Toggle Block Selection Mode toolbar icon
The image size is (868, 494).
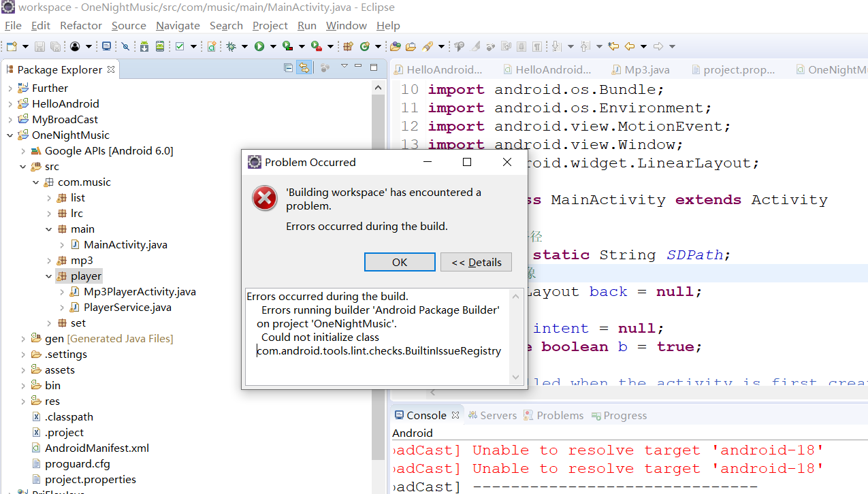pos(521,46)
